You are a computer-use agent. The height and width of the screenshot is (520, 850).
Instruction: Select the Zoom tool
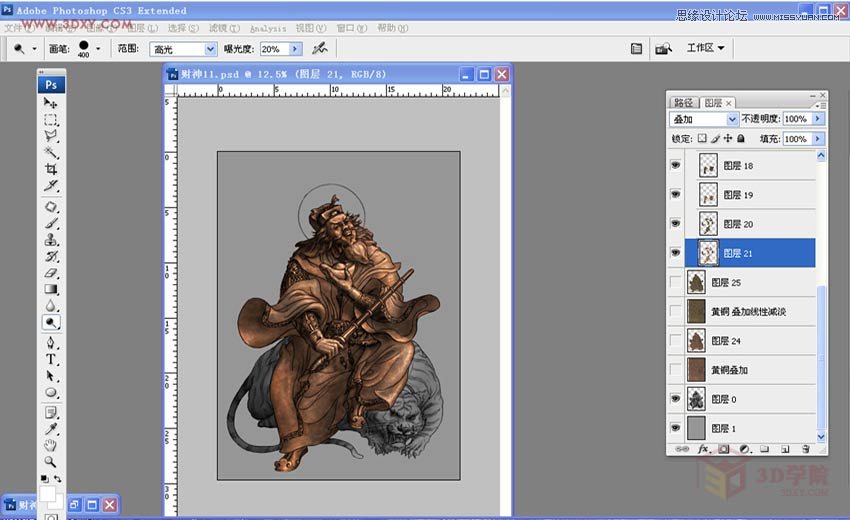point(50,461)
